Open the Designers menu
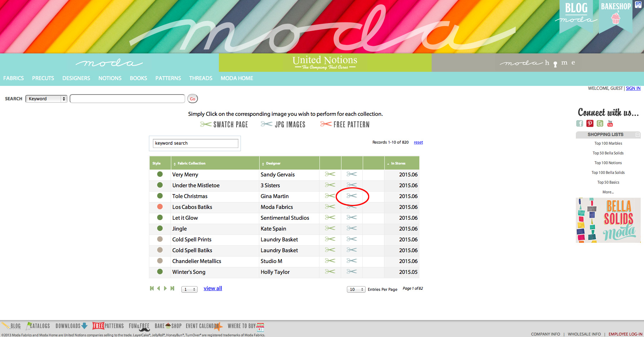The width and height of the screenshot is (644, 337). (x=76, y=78)
